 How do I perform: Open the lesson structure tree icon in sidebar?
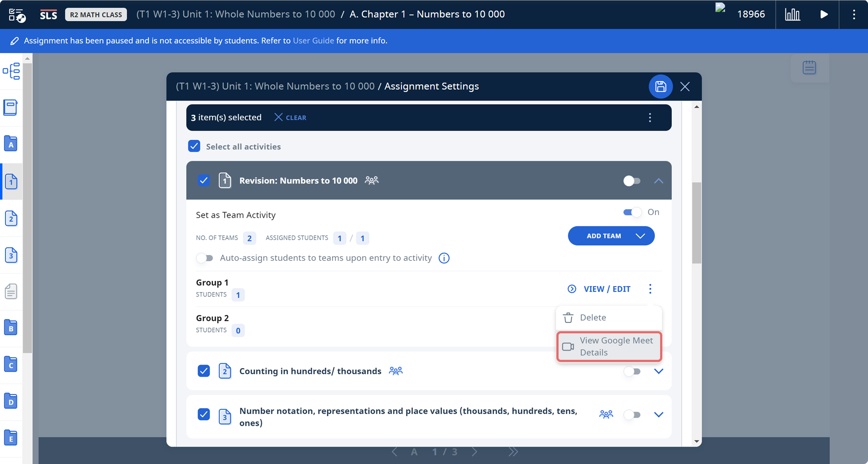(x=11, y=71)
